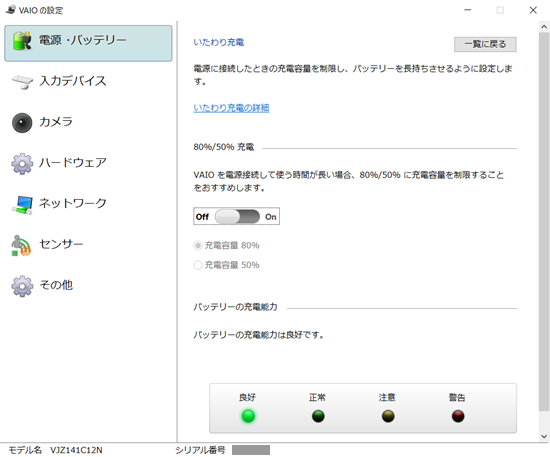Click the camera lens icon
The height and width of the screenshot is (457, 550).
22,123
